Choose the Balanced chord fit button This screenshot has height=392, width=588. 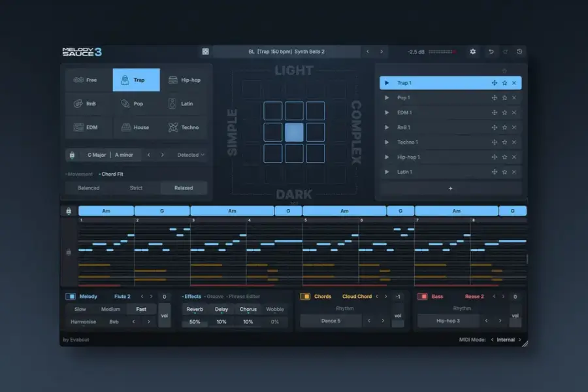[88, 188]
